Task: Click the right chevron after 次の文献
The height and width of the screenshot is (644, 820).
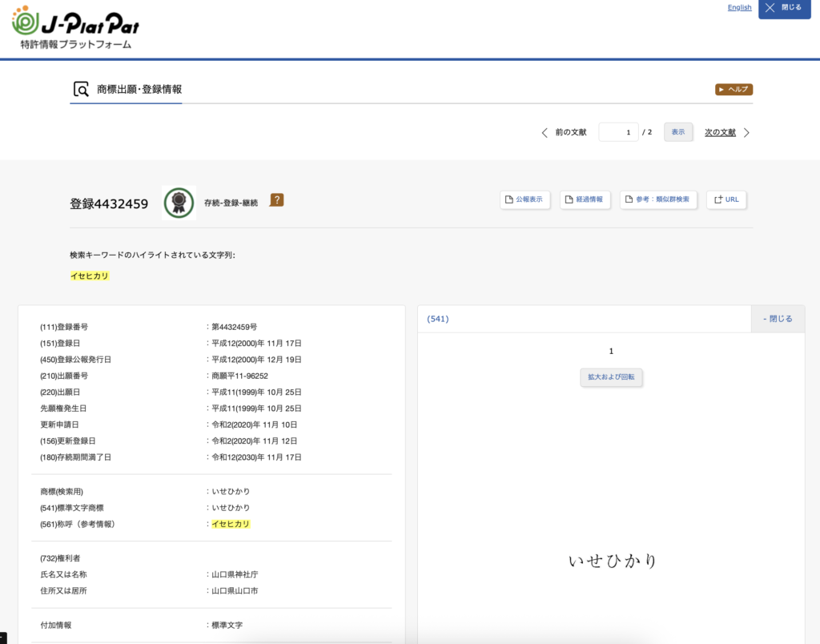Action: (x=747, y=132)
